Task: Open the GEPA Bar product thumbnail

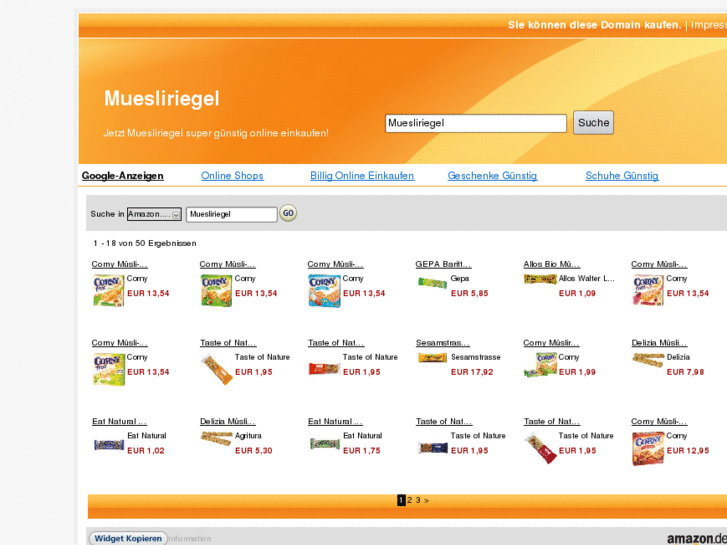Action: click(432, 282)
